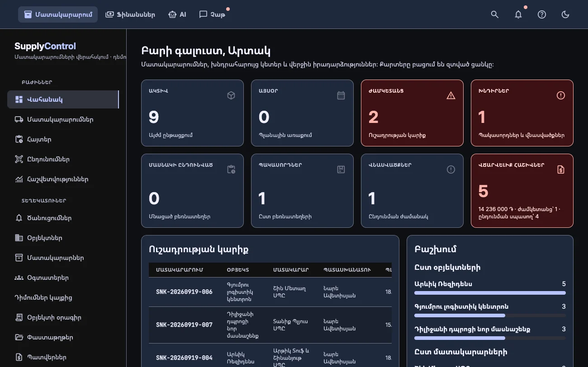Click Գյումրու լոգիստիկ կենտրոն progress bar
This screenshot has width=588, height=367.
tap(490, 315)
